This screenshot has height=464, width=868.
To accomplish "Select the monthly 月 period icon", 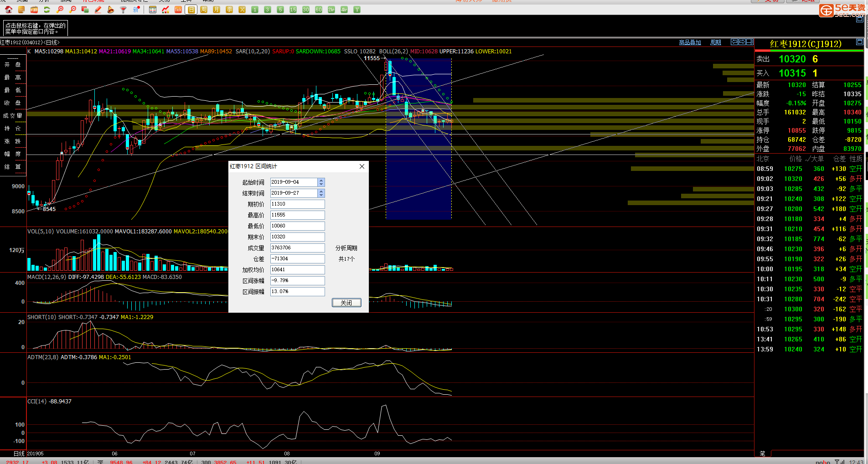I will click(217, 10).
